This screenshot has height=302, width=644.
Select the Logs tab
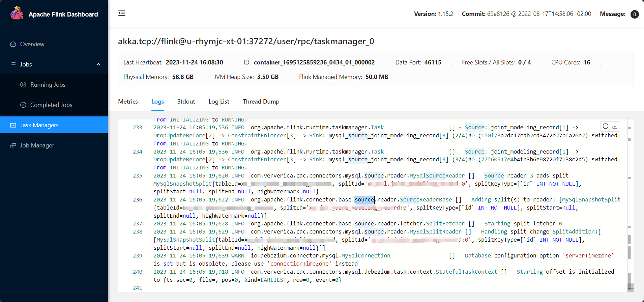coord(157,102)
